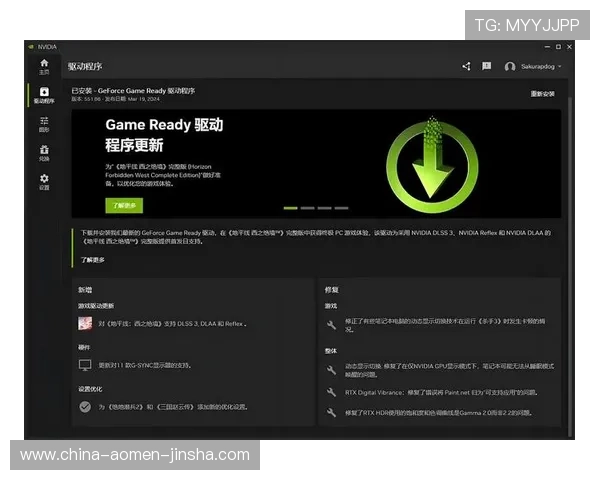600x480 pixels.
Task: Click the RTX HDR Gamma 2.0 fix text
Action: (x=439, y=413)
